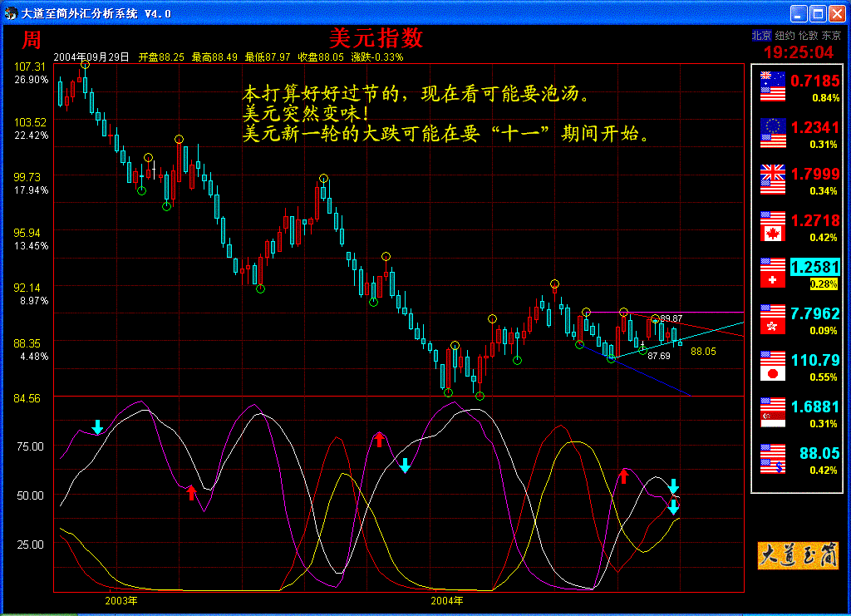Select the 1.2341 euro quote
The height and width of the screenshot is (616, 851).
(x=815, y=128)
